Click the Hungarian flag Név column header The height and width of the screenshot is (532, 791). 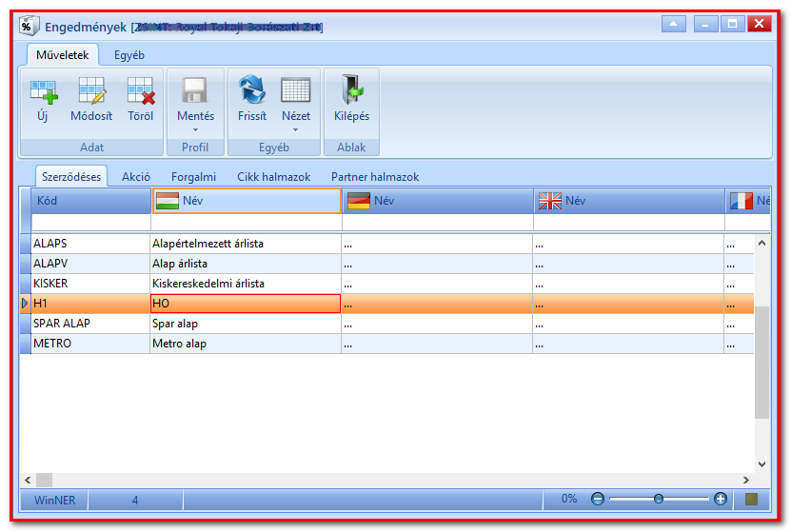(x=247, y=201)
